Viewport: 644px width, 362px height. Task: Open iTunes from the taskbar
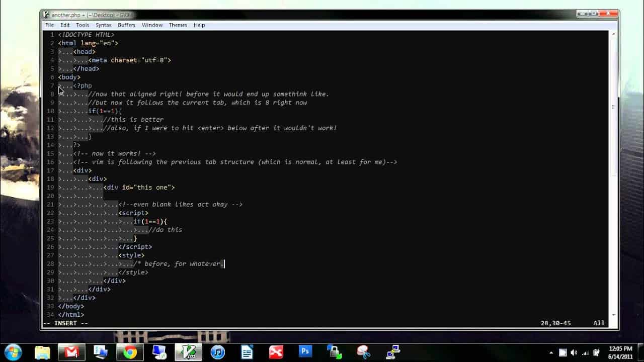[218, 352]
